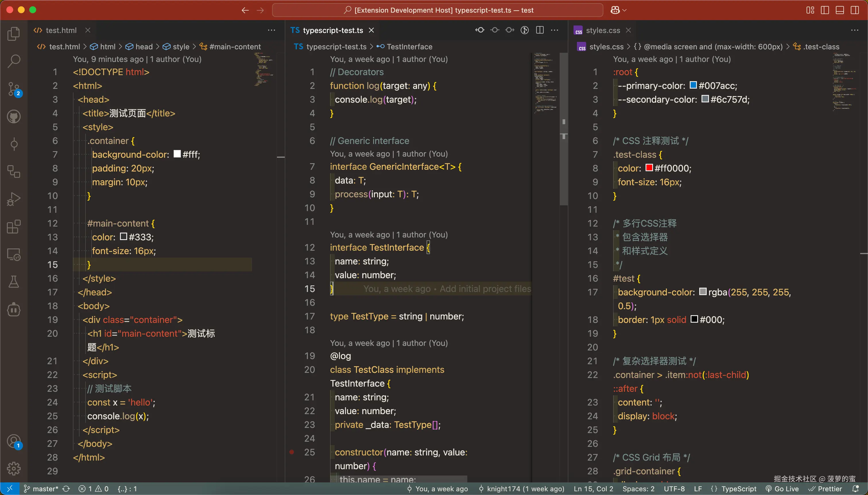The height and width of the screenshot is (495, 868).
Task: Open the Testing flask icon
Action: coord(13,282)
